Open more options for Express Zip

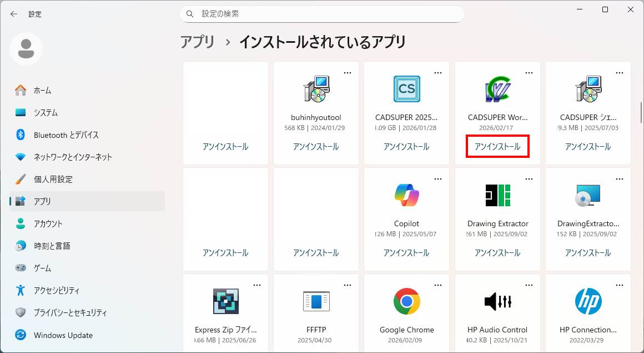(x=257, y=285)
